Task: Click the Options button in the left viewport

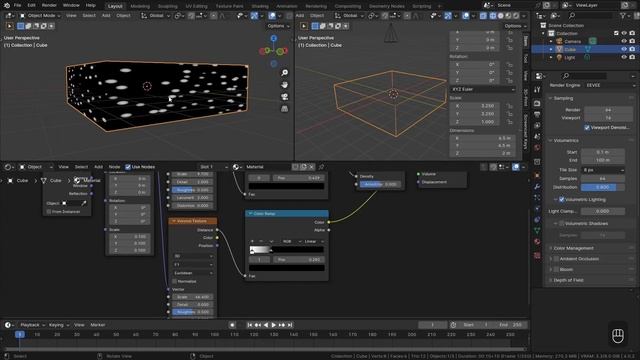Action: (278, 26)
